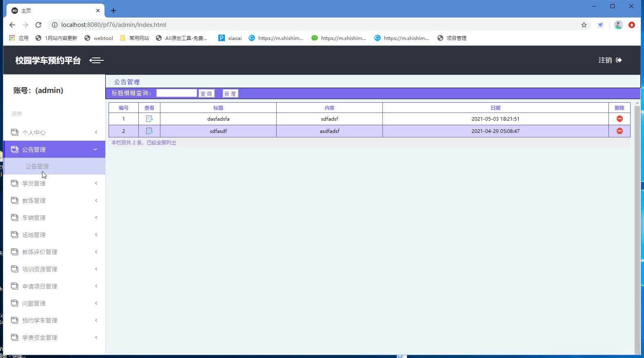Click the 学员管理 folder icon
The width and height of the screenshot is (644, 358).
pyautogui.click(x=15, y=183)
